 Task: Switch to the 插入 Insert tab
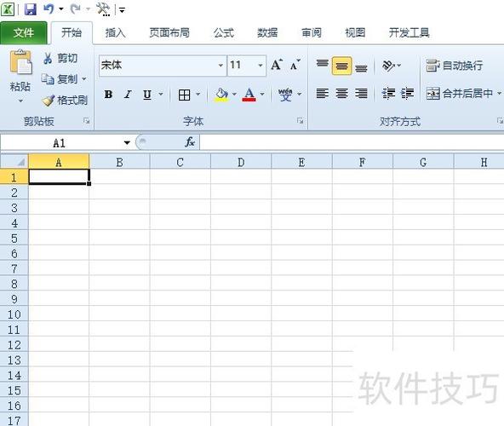(115, 32)
